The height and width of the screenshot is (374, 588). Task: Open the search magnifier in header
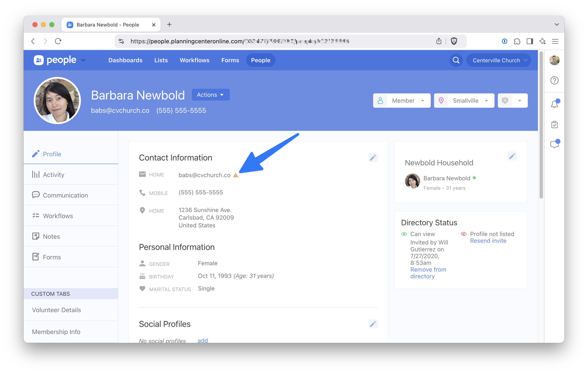click(x=456, y=60)
